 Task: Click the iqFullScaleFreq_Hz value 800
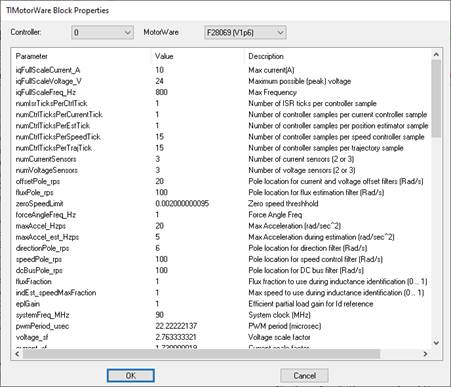[162, 92]
